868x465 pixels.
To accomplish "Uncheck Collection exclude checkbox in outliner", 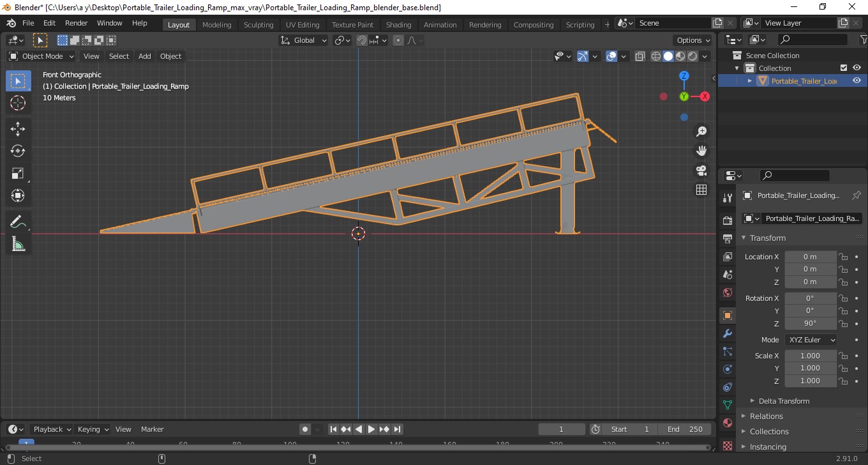I will click(x=844, y=68).
